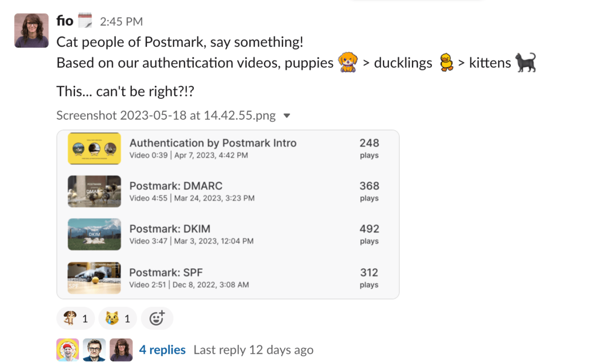Click the black cat emoji in message
This screenshot has width=594, height=364.
[x=525, y=63]
